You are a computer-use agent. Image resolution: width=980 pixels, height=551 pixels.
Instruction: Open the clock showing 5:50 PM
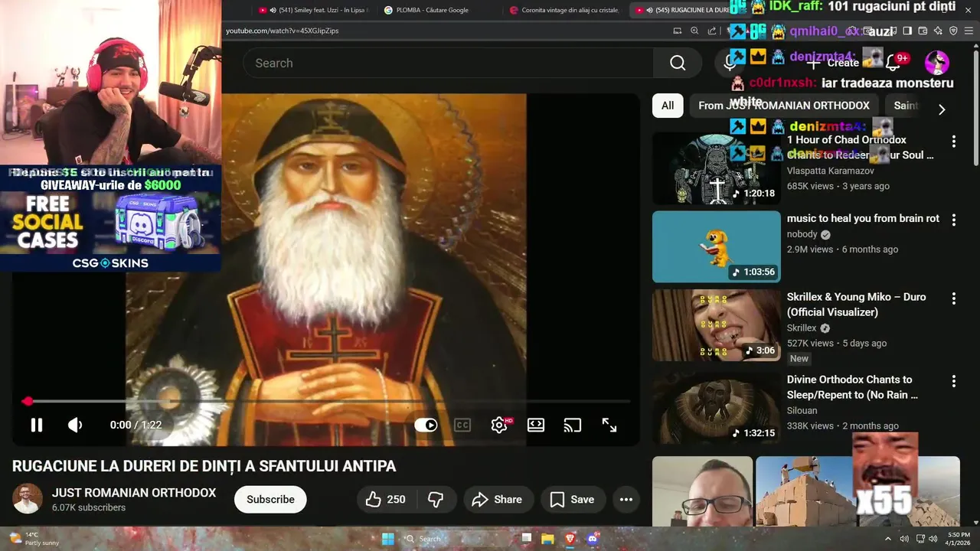(x=959, y=539)
